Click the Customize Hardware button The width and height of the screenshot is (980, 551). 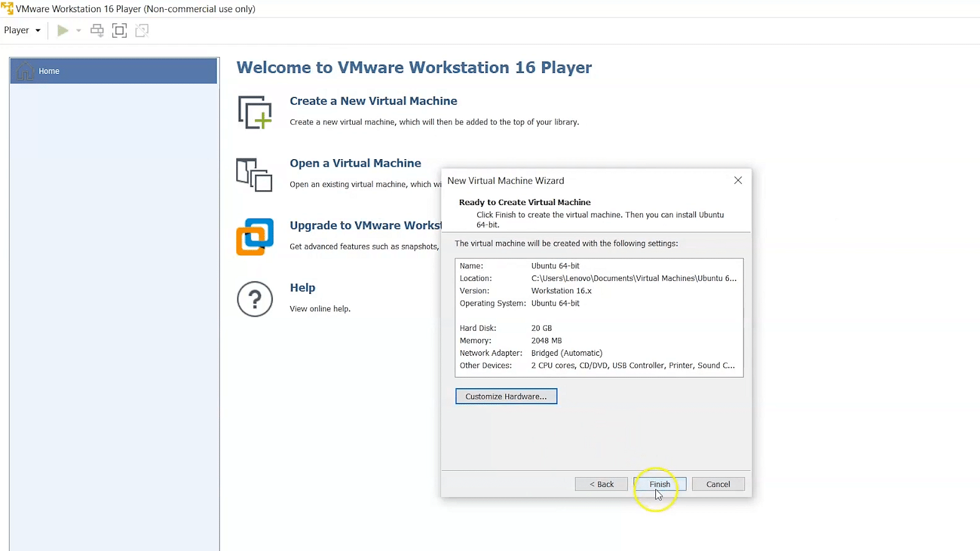pyautogui.click(x=506, y=397)
